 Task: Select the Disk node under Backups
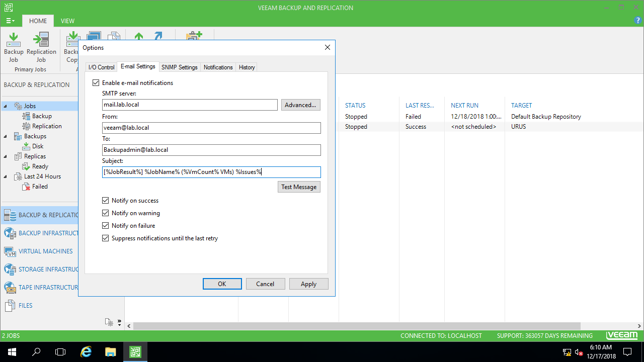tap(37, 146)
